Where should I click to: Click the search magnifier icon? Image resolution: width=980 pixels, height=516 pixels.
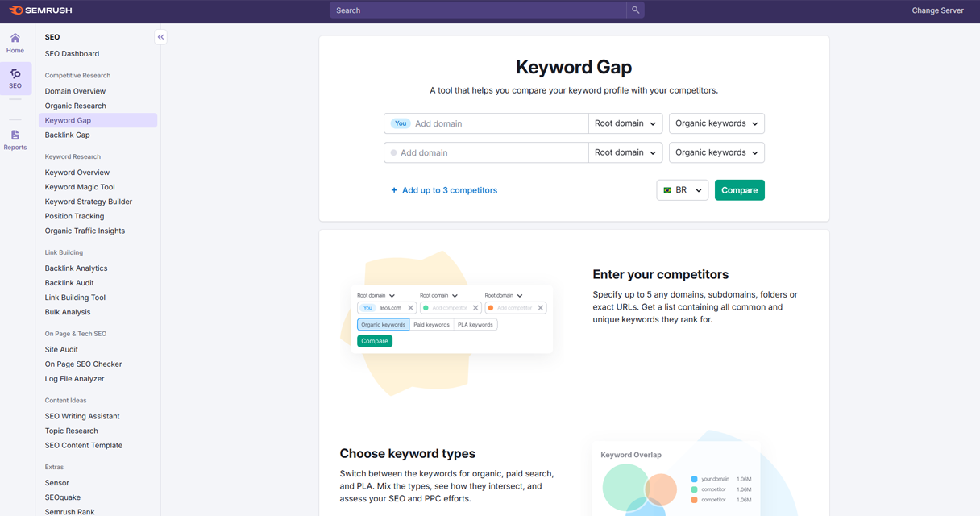click(635, 10)
